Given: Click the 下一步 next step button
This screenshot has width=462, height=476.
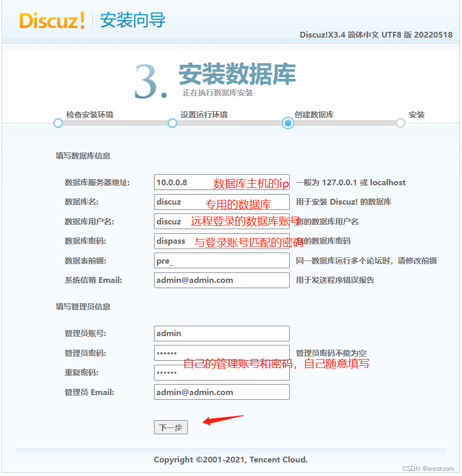Looking at the screenshot, I should point(171,427).
